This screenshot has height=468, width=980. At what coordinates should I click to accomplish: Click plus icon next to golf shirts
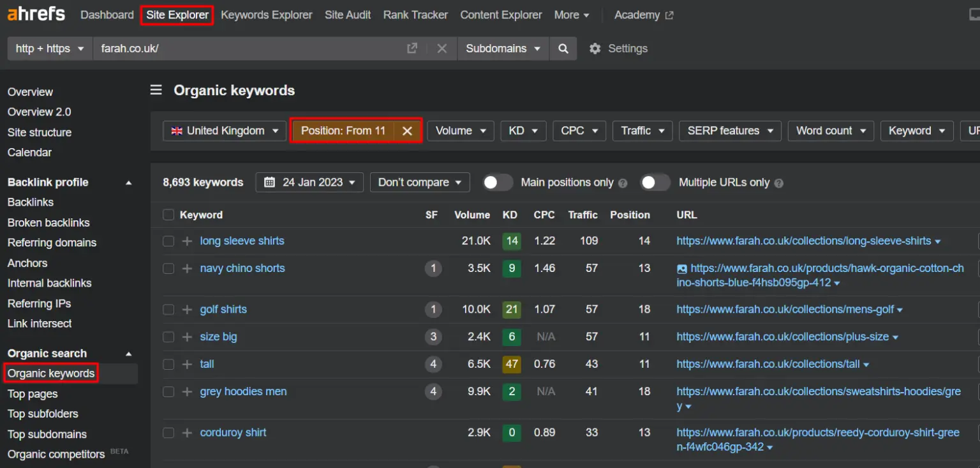[x=187, y=310]
